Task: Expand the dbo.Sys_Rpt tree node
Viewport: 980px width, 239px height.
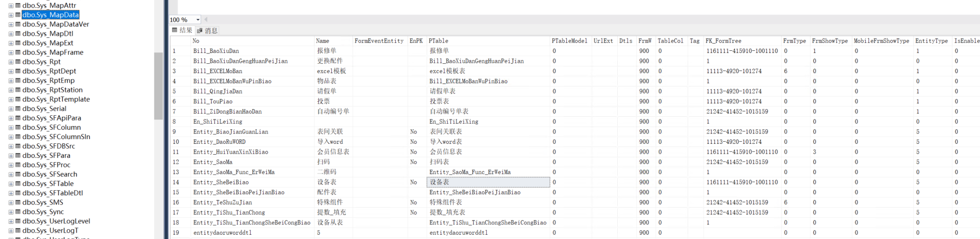Action: (11, 62)
